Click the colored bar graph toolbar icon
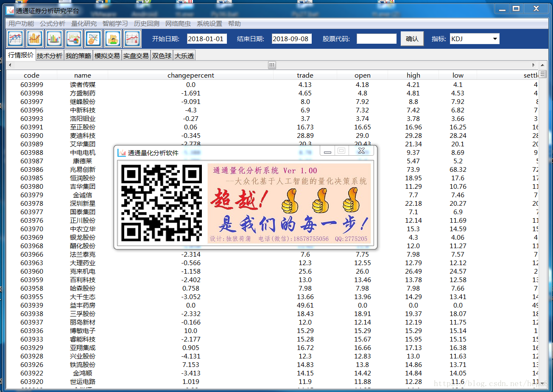This screenshot has width=553, height=392. [54, 39]
